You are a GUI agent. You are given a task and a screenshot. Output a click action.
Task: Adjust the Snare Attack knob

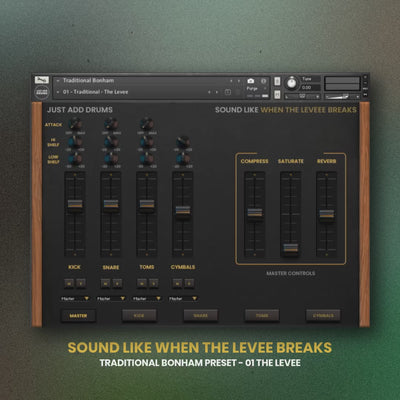pos(111,124)
